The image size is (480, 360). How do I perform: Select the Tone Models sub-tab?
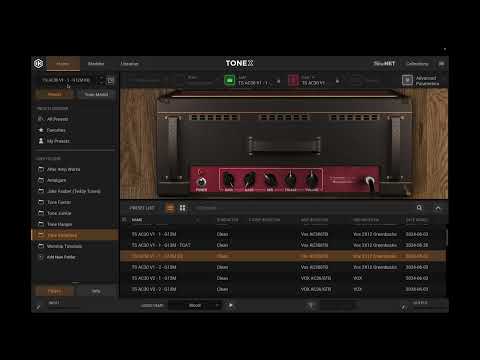tap(96, 94)
